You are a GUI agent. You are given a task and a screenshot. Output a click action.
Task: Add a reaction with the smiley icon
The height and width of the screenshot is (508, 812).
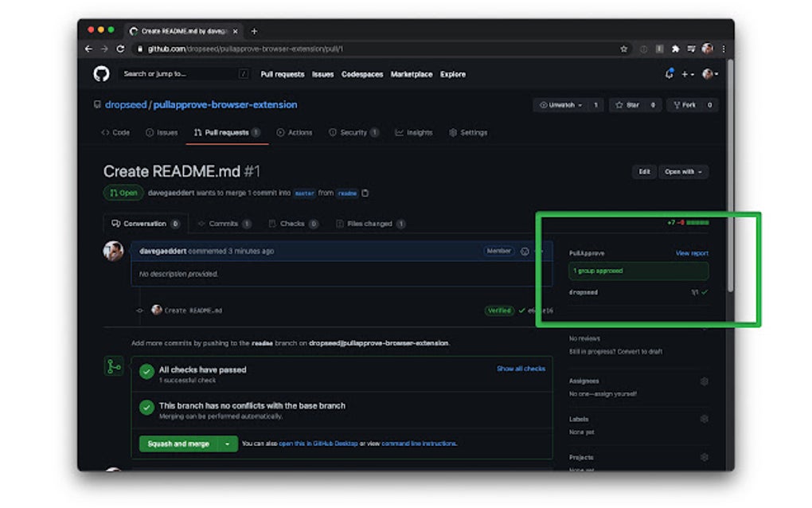(523, 251)
